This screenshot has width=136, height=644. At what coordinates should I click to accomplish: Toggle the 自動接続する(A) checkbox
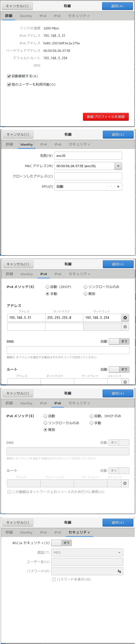(9, 76)
